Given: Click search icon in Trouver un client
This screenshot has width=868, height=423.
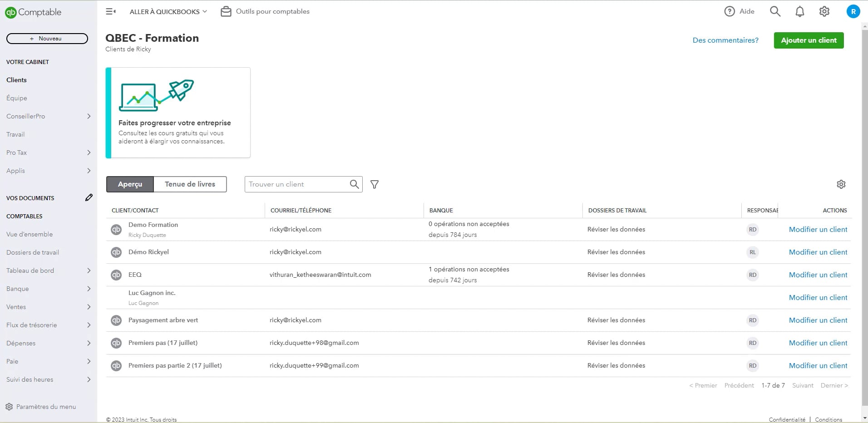Looking at the screenshot, I should [x=355, y=184].
